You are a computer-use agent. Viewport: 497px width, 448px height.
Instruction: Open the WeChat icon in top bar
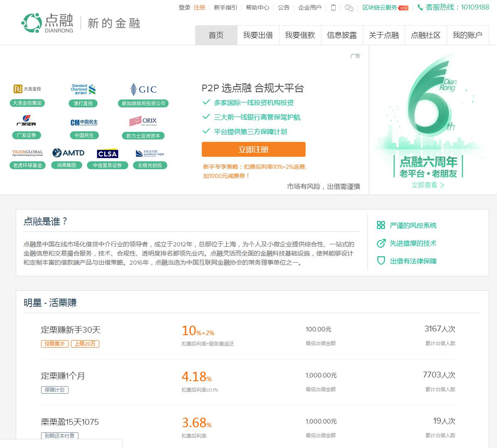349,8
